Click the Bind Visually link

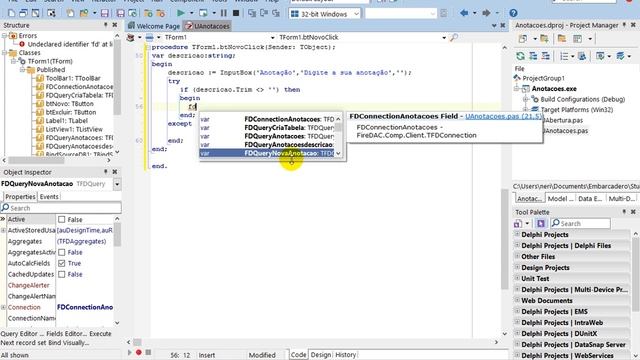69,343
